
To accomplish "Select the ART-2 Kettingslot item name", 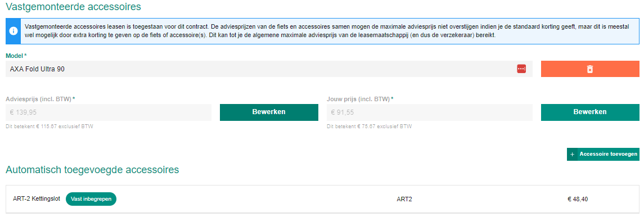I will click(x=37, y=198).
